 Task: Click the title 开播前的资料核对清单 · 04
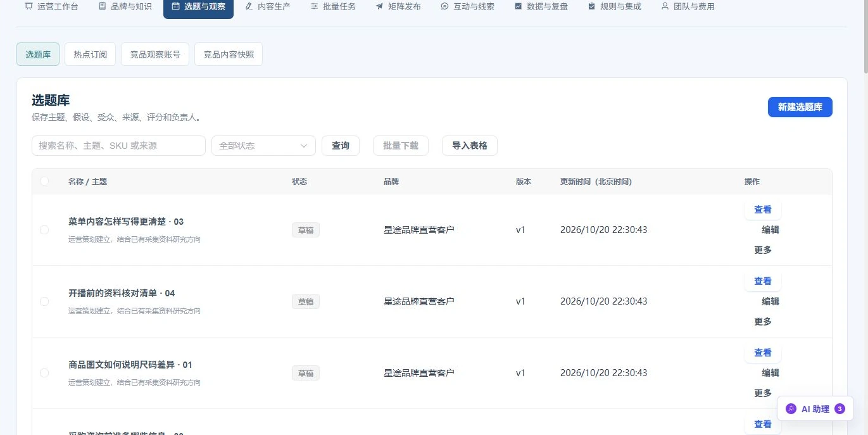(x=122, y=293)
